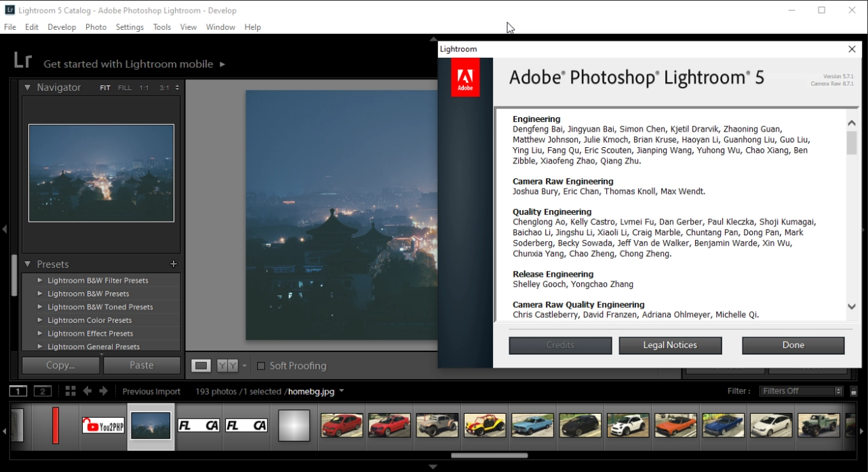Open the File menu

coord(9,27)
